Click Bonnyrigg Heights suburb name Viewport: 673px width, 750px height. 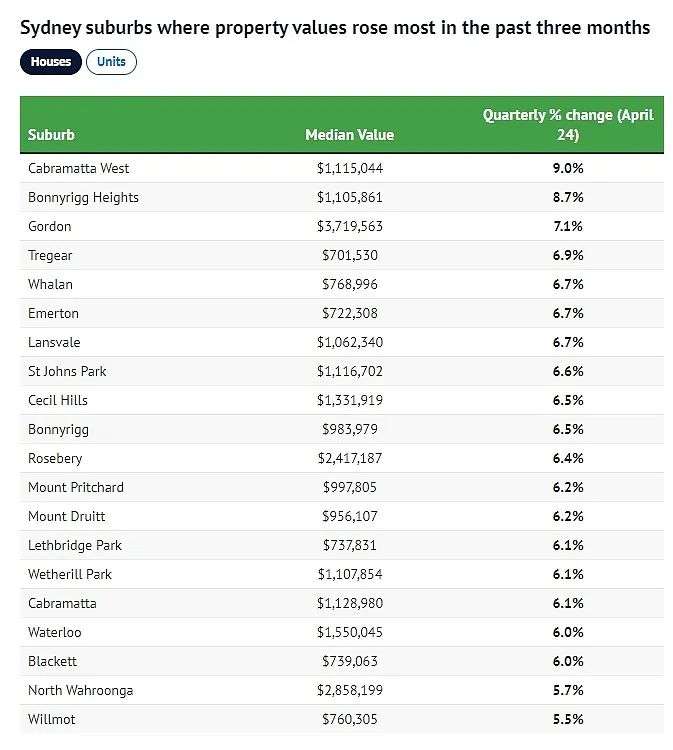click(83, 198)
